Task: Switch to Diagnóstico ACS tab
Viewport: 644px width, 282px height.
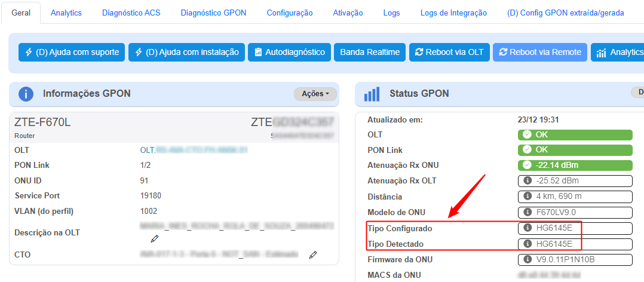Action: tap(131, 13)
